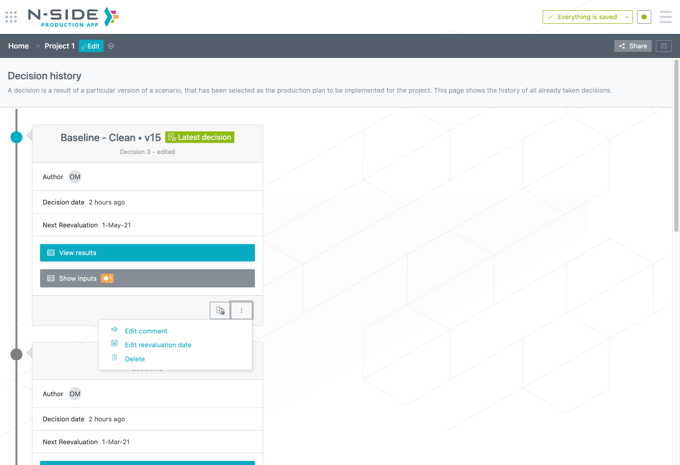Open the panel icon next to Share
The width and height of the screenshot is (680, 465).
tap(663, 46)
